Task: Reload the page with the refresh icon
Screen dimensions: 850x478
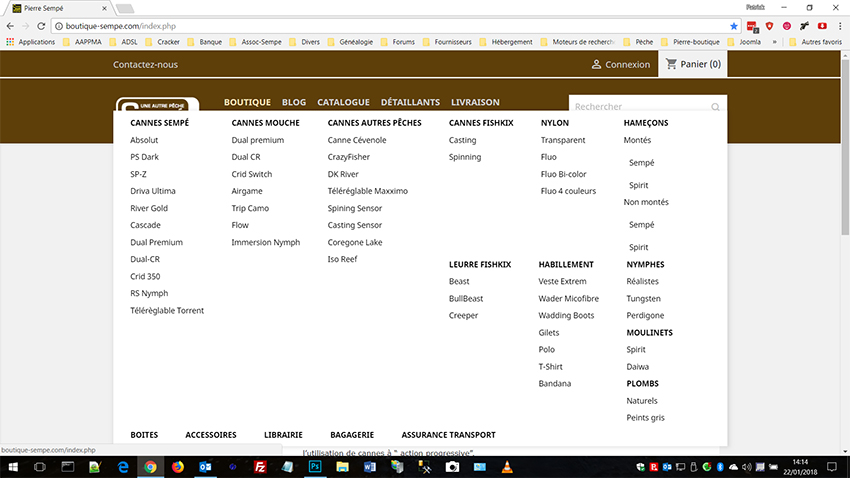Action: point(41,26)
